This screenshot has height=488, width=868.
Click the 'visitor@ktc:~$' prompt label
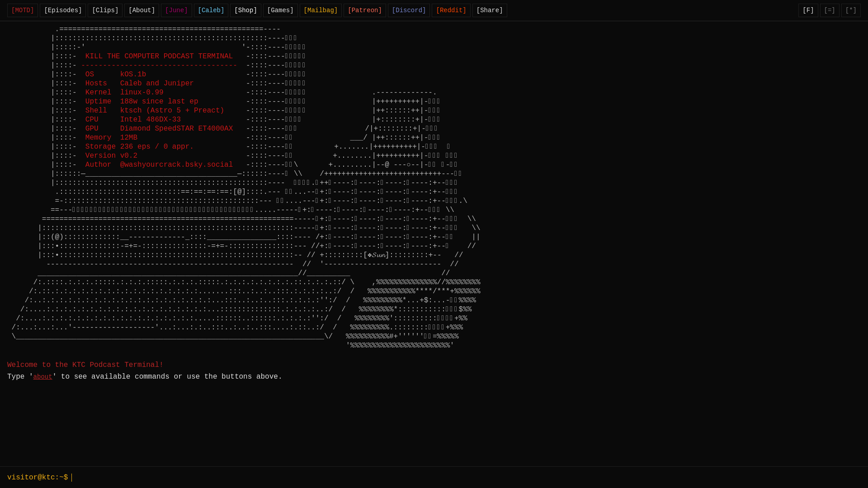point(38,478)
